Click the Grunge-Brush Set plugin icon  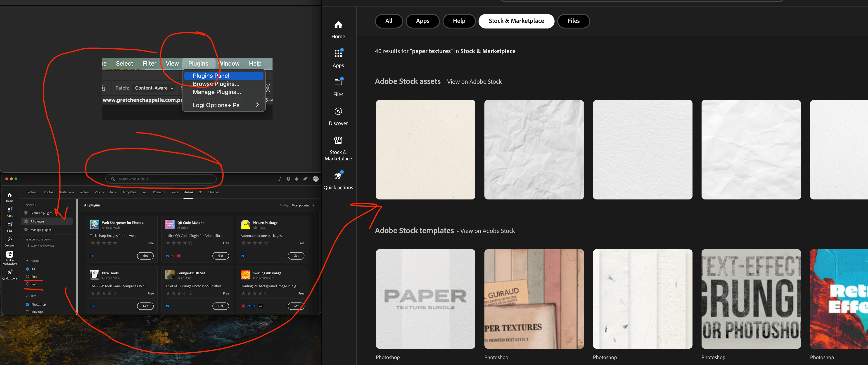pyautogui.click(x=170, y=275)
